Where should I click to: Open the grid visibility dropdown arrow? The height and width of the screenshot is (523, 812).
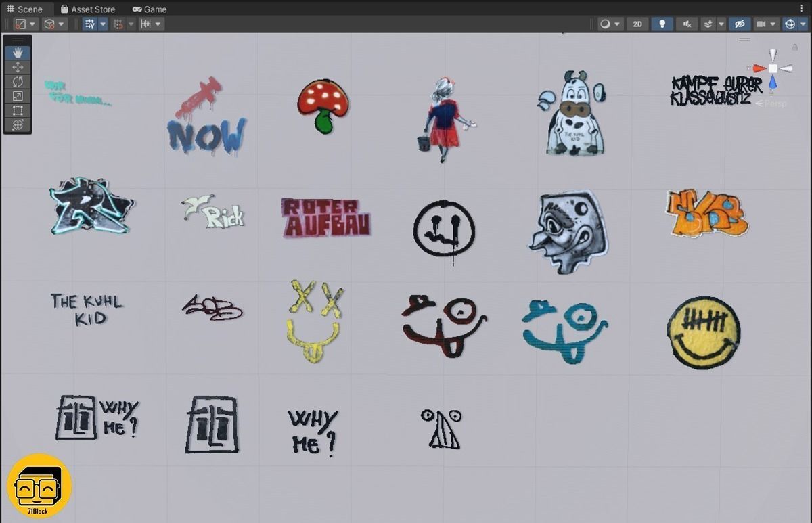click(103, 24)
